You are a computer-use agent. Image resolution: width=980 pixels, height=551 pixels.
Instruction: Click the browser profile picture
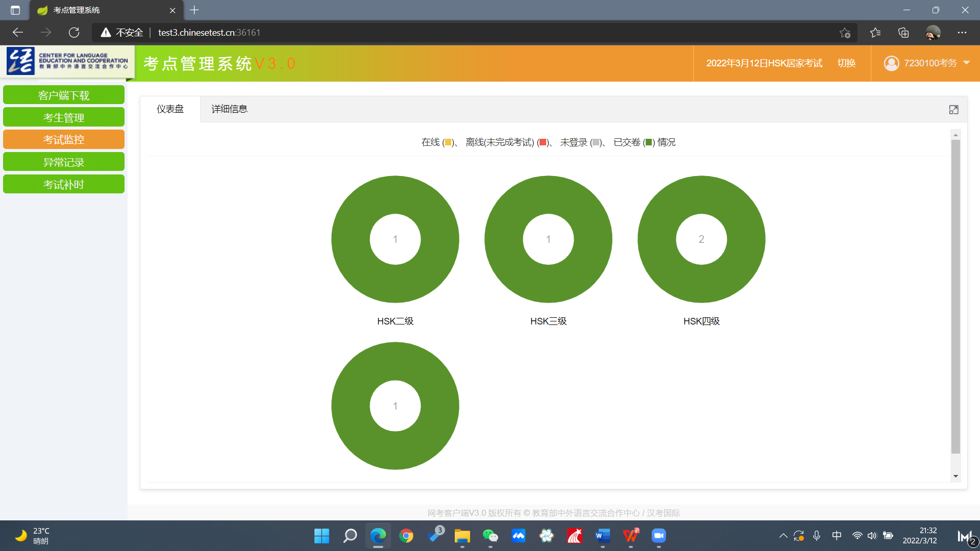pyautogui.click(x=933, y=33)
